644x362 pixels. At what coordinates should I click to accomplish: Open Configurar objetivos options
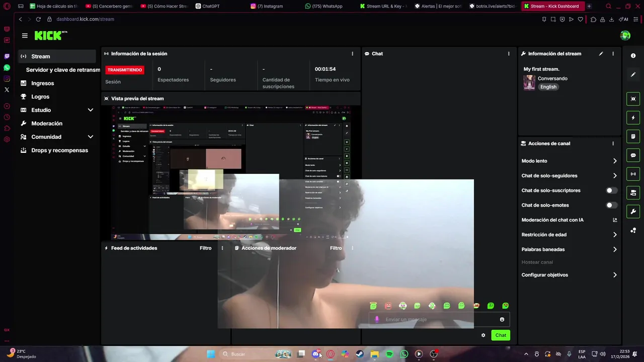pyautogui.click(x=569, y=275)
